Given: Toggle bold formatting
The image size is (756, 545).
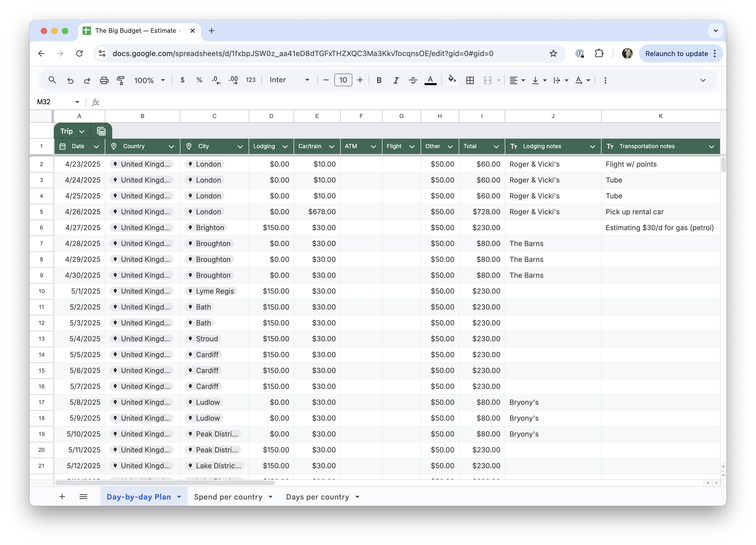Looking at the screenshot, I should [379, 80].
